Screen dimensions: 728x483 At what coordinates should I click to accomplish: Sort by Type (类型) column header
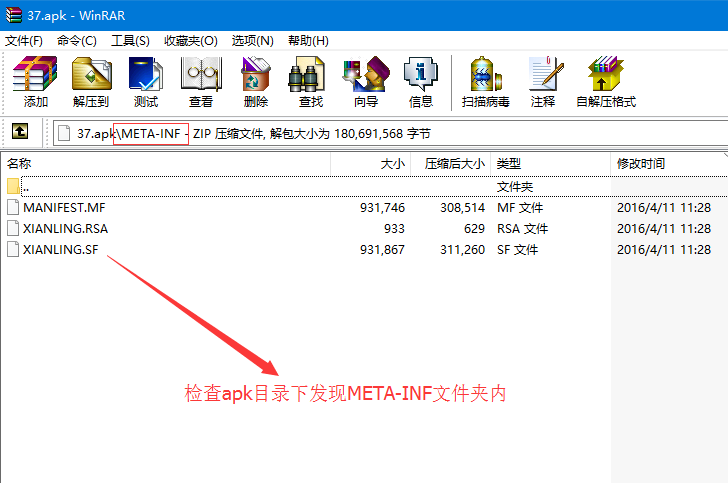point(550,163)
